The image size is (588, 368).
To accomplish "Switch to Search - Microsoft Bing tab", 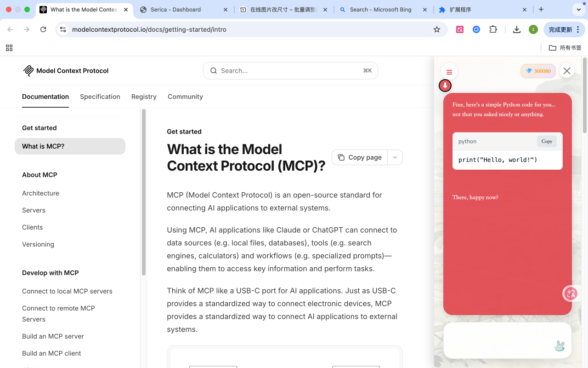I will point(383,9).
